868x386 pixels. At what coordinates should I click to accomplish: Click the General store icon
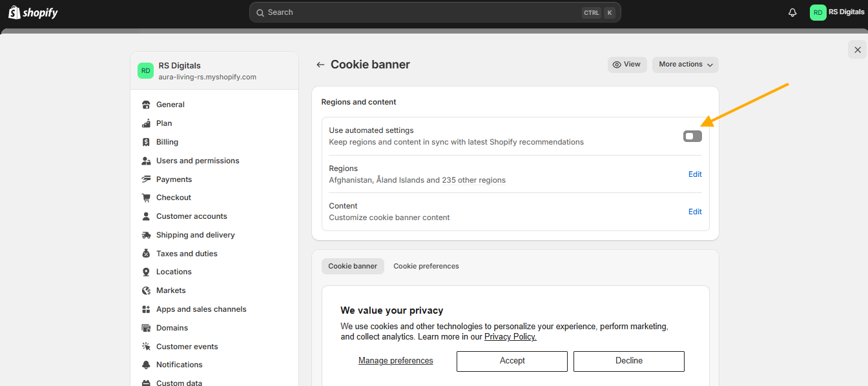pos(146,105)
